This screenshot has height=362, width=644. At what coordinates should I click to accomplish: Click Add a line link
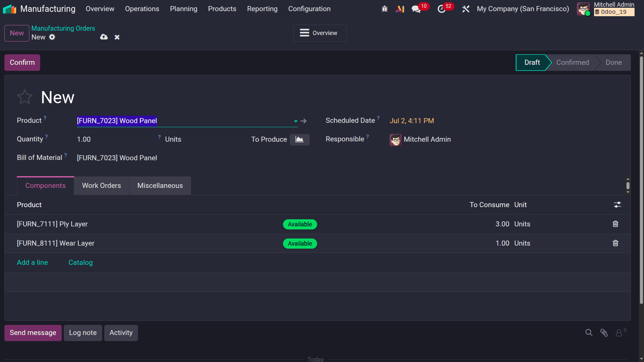pyautogui.click(x=32, y=262)
